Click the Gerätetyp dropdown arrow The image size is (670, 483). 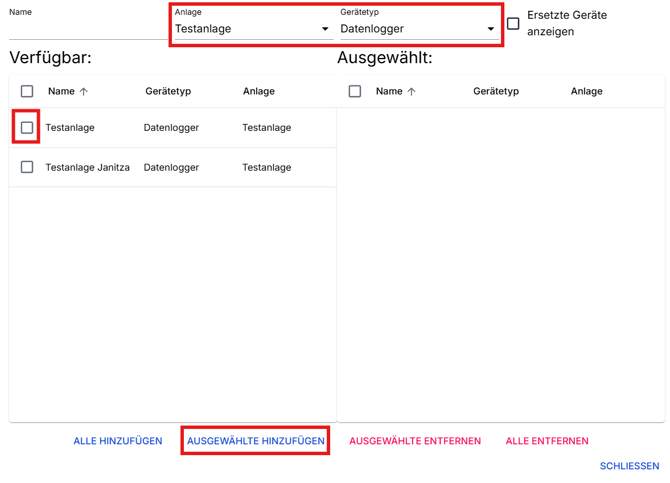pyautogui.click(x=491, y=29)
